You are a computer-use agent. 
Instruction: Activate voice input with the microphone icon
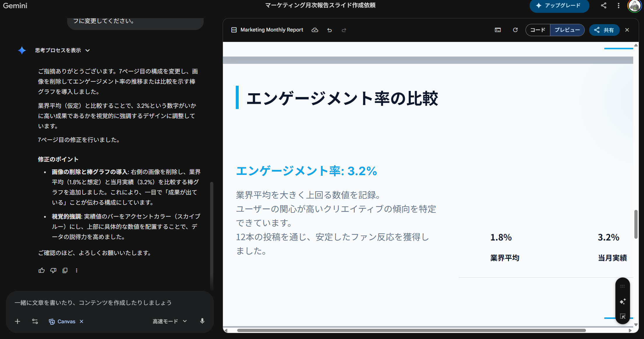tap(202, 321)
